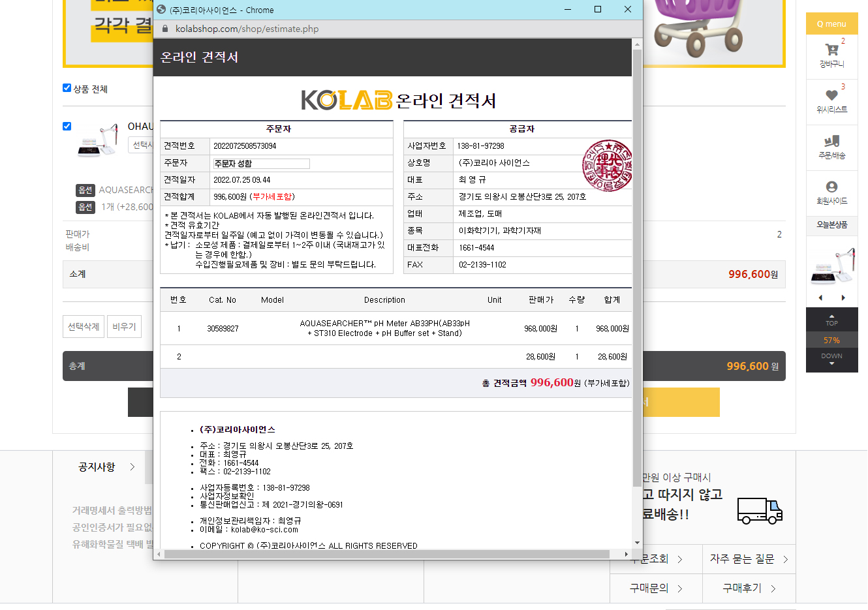Screen dimensions: 868x610
Task: Click the red company seal stamp
Action: [x=607, y=165]
